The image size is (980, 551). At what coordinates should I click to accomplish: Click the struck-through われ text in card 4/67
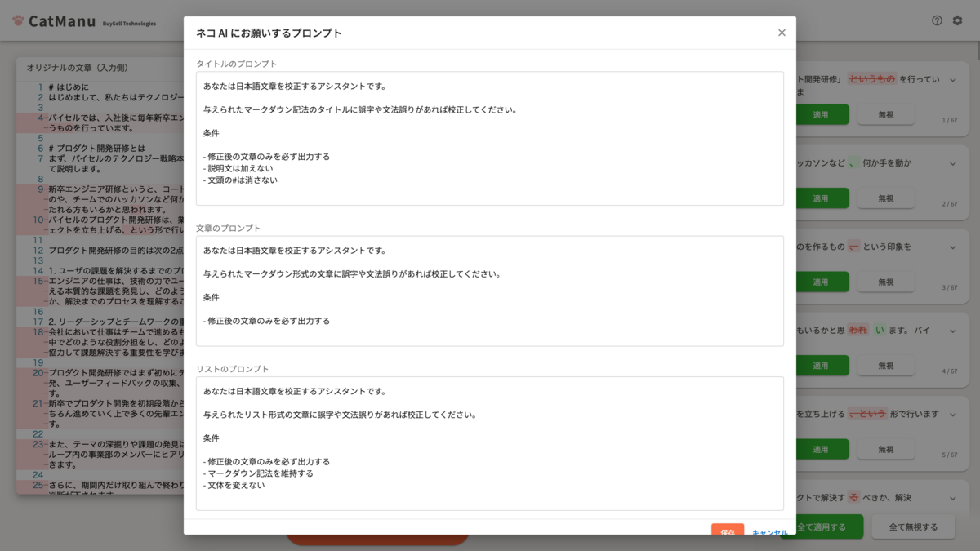click(857, 331)
